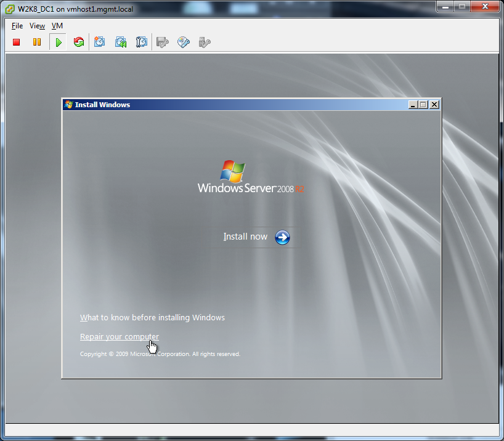Click the VM console window title icon
504x441 pixels.
(10, 9)
